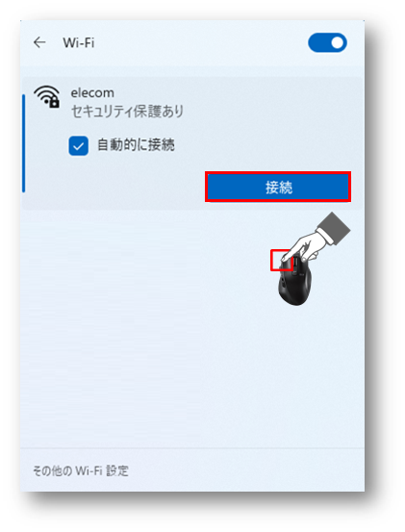Turn off the Wi-Fi toggle switch

327,42
